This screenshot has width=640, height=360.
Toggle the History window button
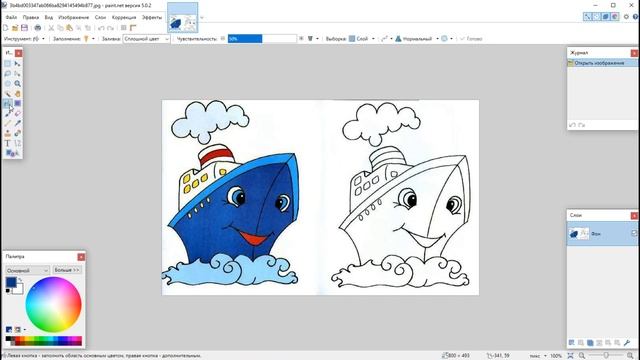(596, 17)
